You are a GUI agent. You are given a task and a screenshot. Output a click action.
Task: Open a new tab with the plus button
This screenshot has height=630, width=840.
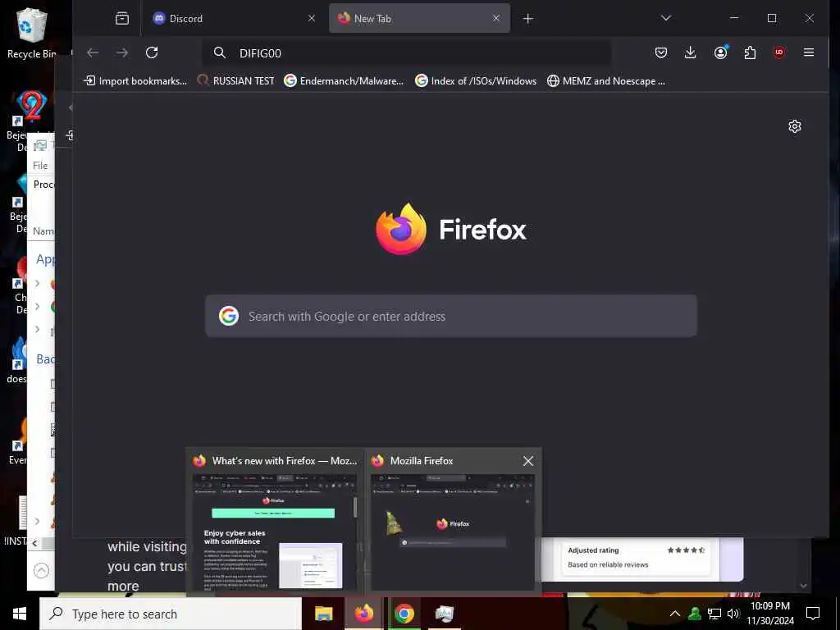click(527, 19)
